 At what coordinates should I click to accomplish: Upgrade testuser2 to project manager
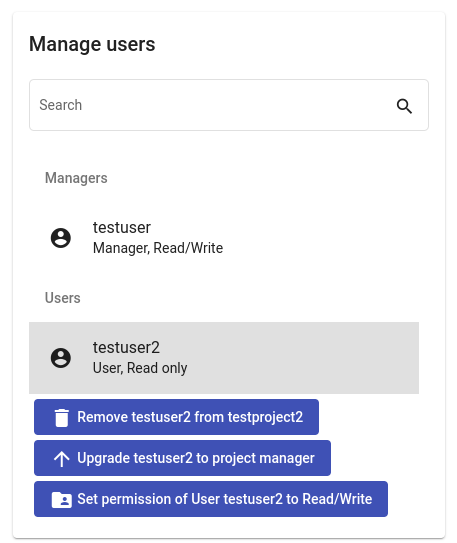182,458
